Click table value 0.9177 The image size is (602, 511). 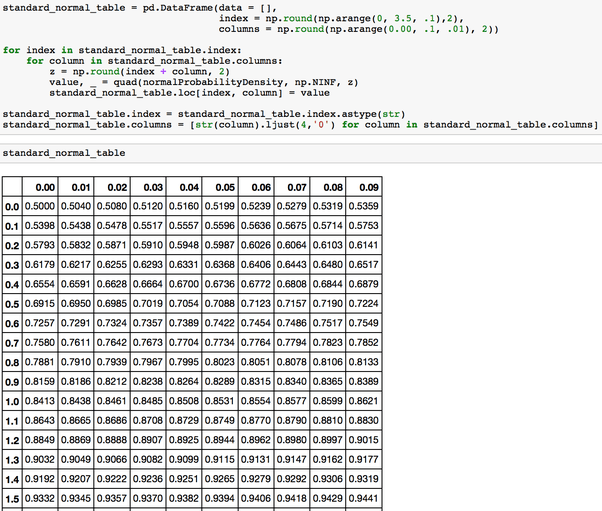pyautogui.click(x=364, y=460)
